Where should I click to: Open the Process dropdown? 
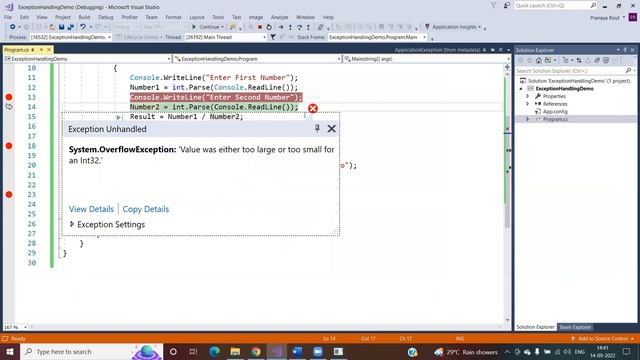tap(109, 37)
